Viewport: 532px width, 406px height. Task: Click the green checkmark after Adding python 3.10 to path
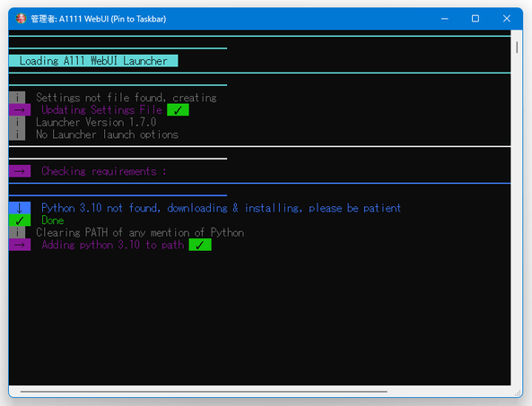(200, 245)
